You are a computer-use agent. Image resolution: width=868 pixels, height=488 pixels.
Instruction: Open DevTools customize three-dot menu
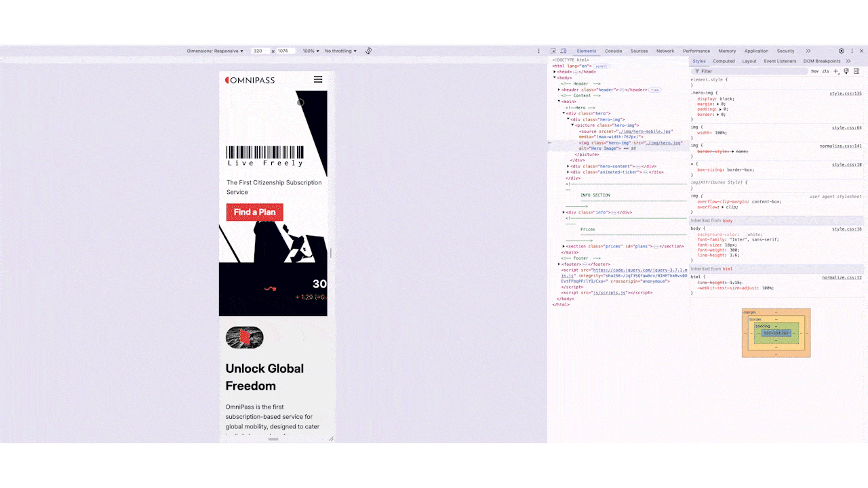(852, 51)
